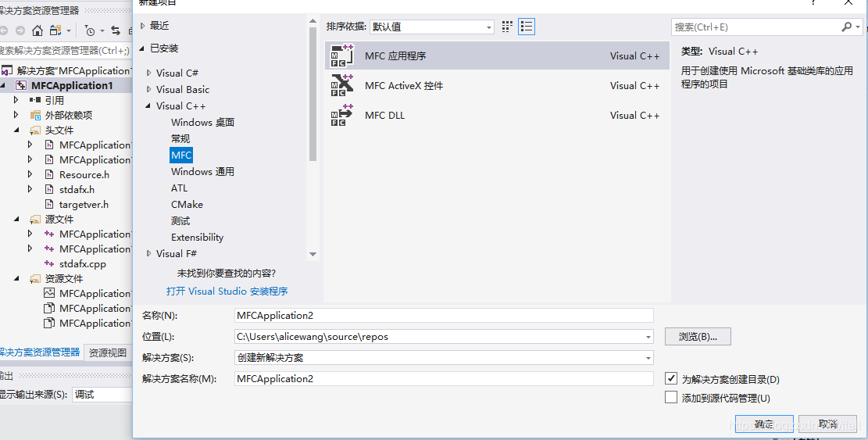This screenshot has height=440, width=868.
Task: Click the 外部依赖项 folder icon
Action: coord(35,115)
